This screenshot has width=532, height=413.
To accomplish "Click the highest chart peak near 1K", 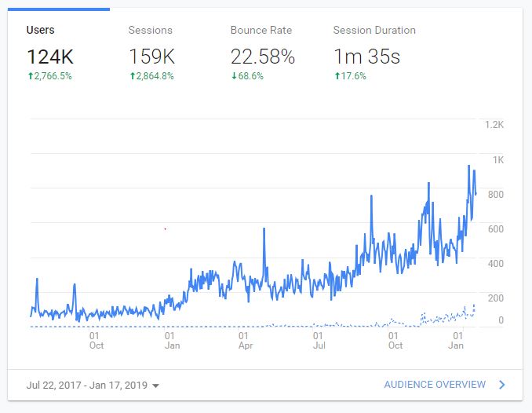I will coord(469,166).
